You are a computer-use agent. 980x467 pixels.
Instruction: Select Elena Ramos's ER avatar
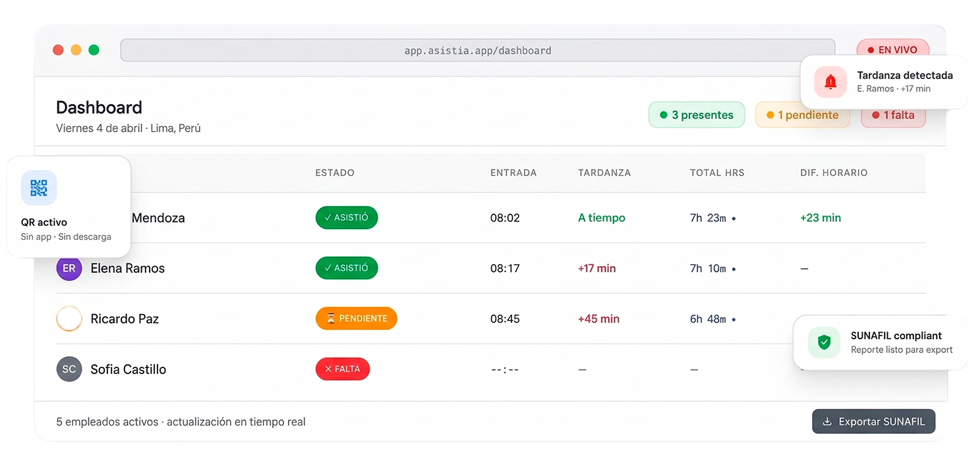pos(69,268)
